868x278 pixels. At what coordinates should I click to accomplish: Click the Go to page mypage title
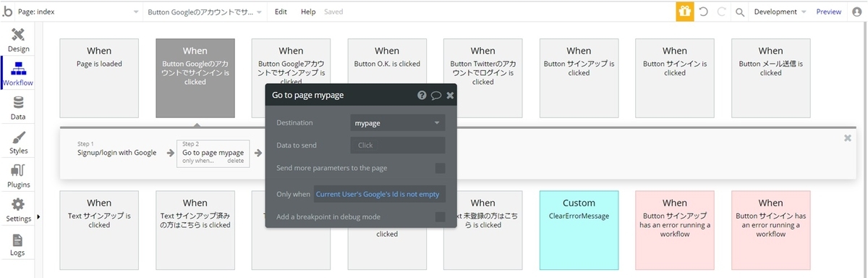click(x=307, y=95)
